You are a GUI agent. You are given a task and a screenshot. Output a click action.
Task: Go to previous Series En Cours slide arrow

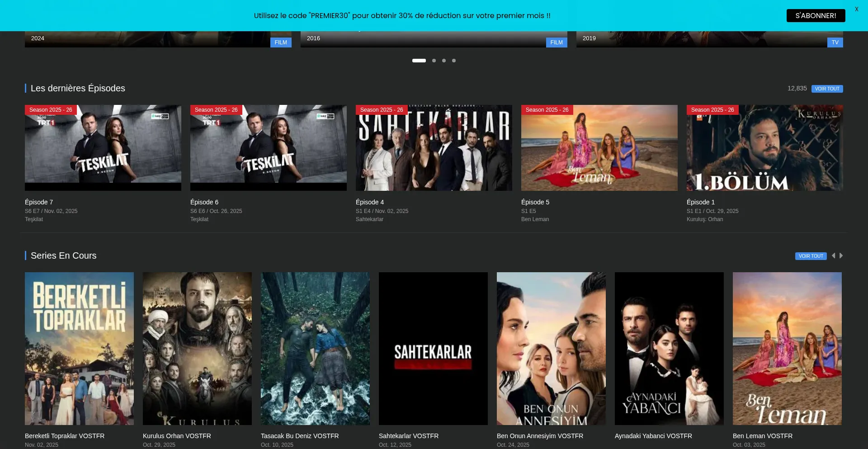click(833, 255)
